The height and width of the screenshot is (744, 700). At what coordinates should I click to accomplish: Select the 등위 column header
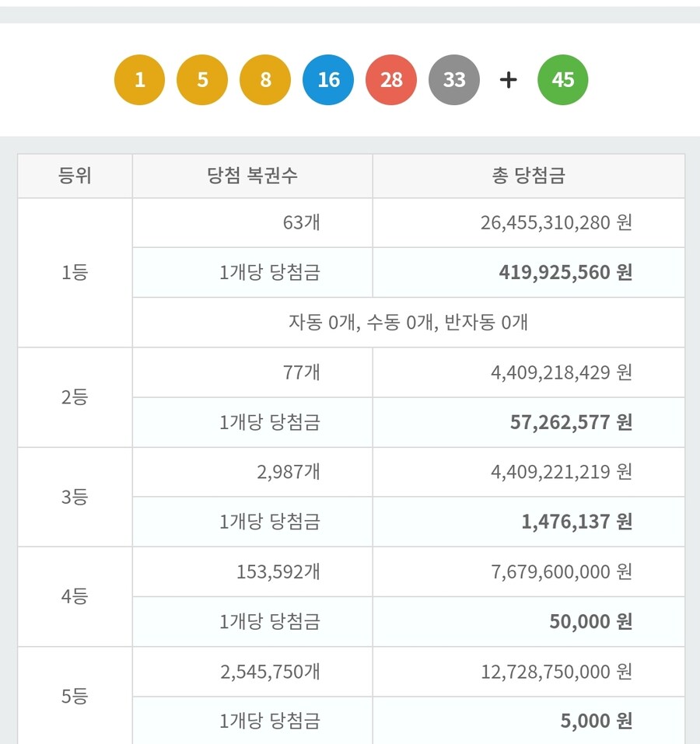point(75,176)
